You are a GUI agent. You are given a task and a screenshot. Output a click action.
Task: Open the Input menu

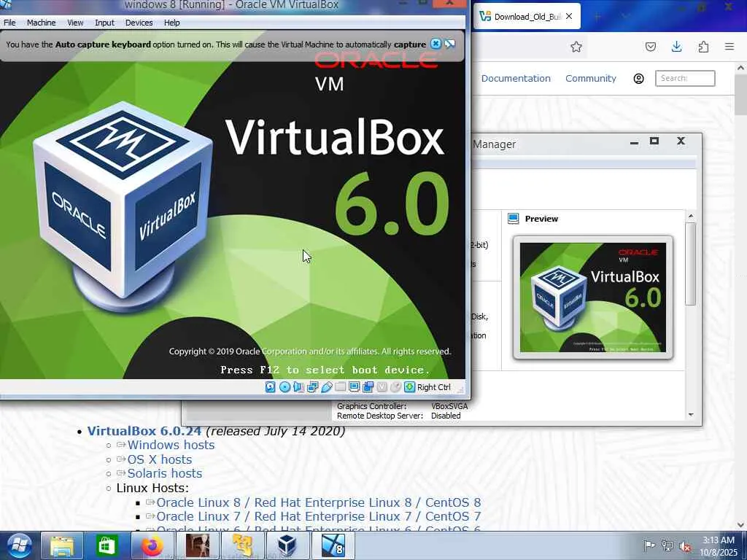point(104,23)
